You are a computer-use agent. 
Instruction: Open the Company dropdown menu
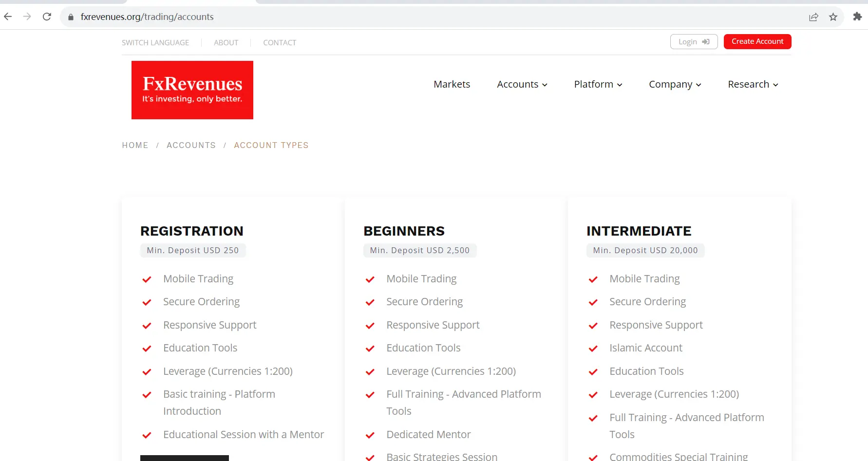675,84
